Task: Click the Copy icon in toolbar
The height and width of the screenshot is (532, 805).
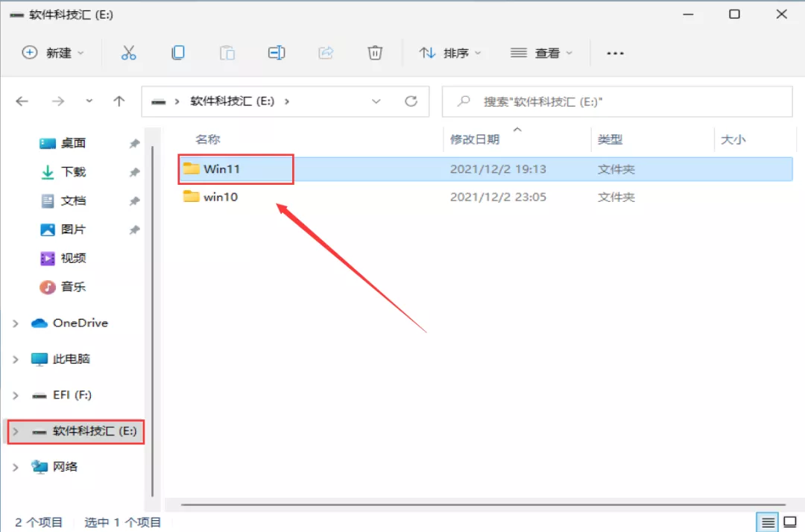Action: pos(178,53)
